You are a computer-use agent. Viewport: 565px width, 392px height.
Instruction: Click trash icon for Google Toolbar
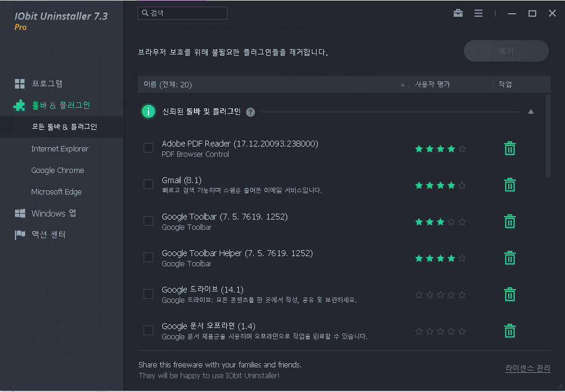[x=509, y=221]
